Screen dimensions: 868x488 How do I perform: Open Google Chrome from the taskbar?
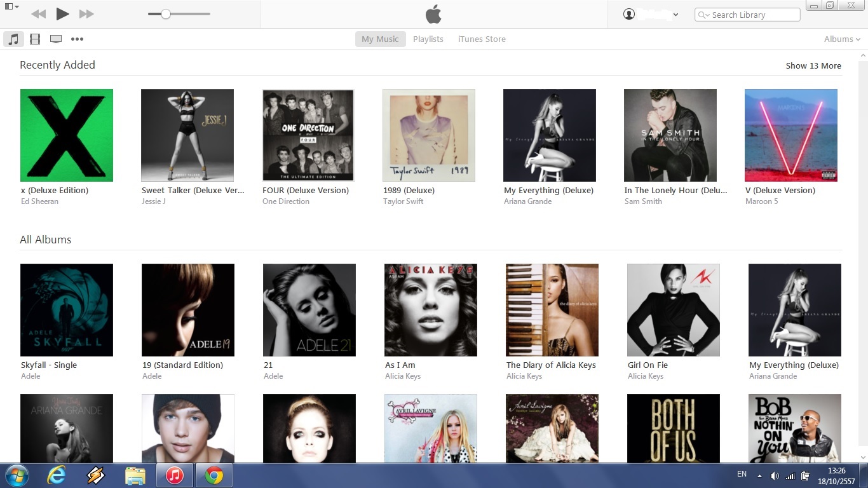(214, 475)
